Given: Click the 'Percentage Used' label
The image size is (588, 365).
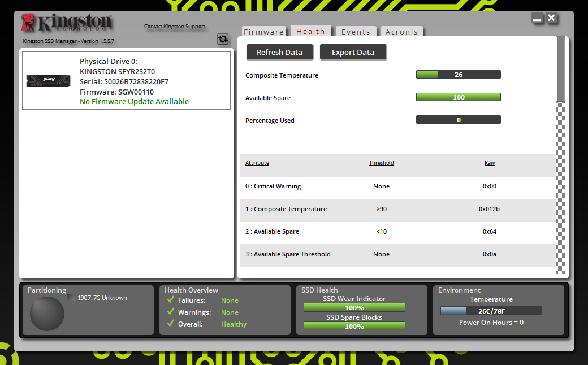Looking at the screenshot, I should point(270,121).
